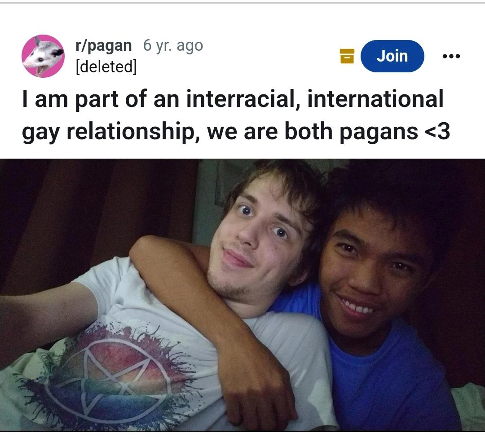The height and width of the screenshot is (448, 485).
Task: Click the dark curtain area of photo
Action: pyautogui.click(x=93, y=211)
